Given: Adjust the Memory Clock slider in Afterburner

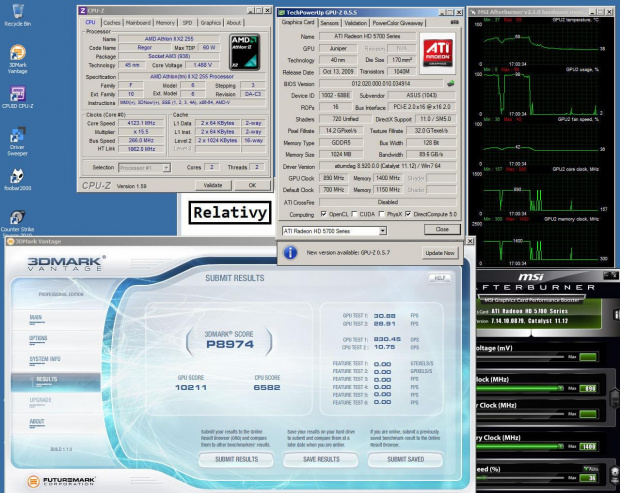Looking at the screenshot, I should coord(520,446).
